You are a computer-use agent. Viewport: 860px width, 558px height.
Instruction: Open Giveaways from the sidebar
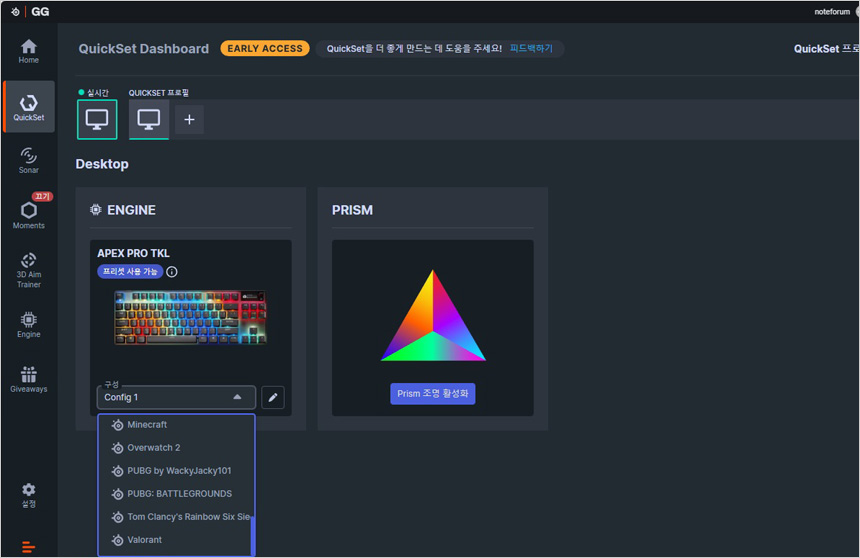[29, 380]
